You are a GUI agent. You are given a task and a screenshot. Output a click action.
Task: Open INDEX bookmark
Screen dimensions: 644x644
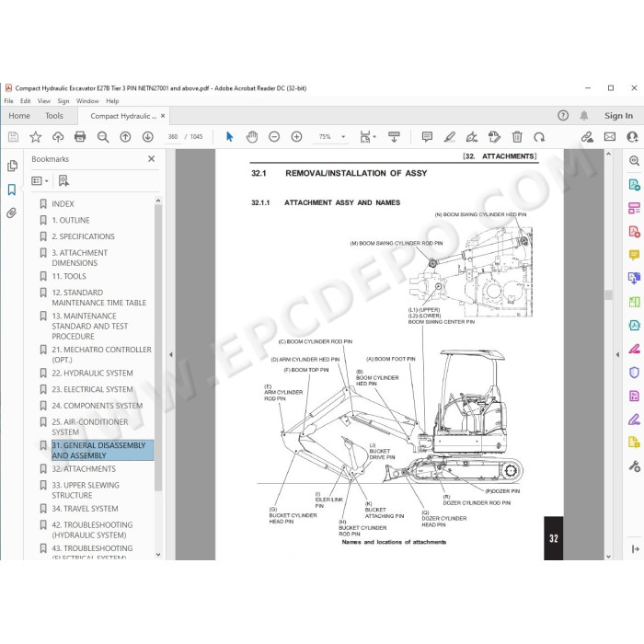[x=63, y=203]
